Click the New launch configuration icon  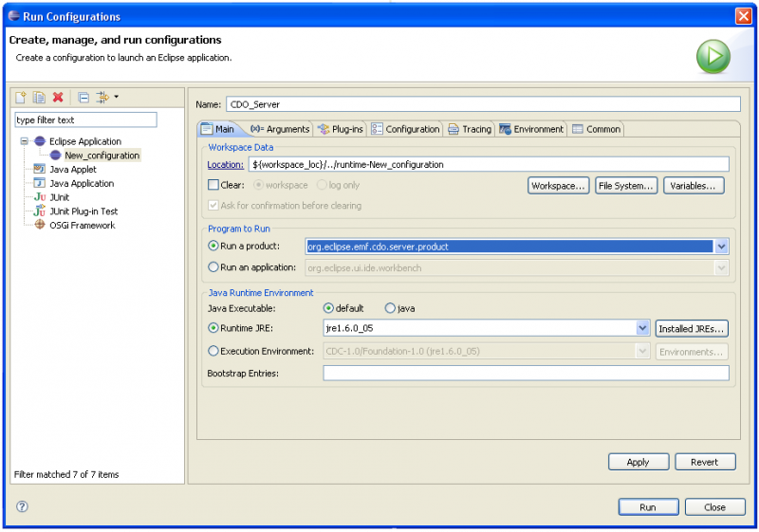(x=20, y=98)
